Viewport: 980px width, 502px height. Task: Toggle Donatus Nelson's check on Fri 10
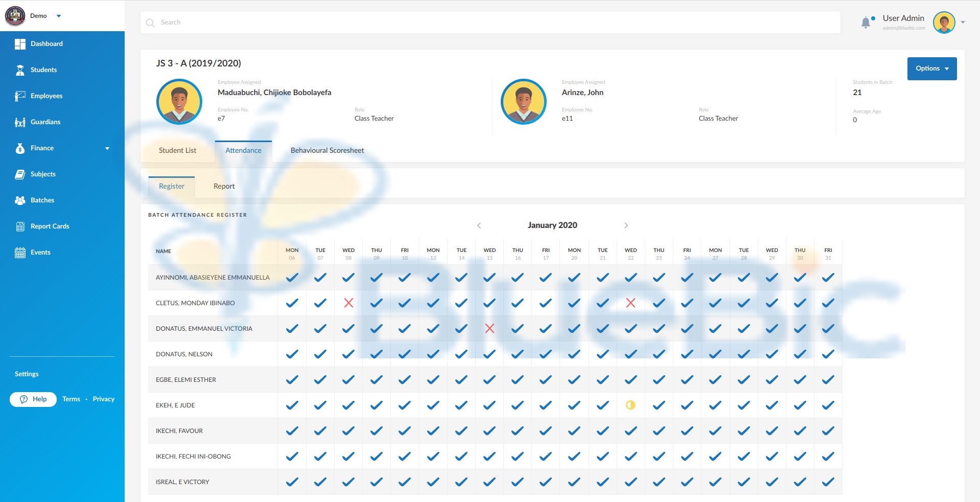tap(405, 354)
